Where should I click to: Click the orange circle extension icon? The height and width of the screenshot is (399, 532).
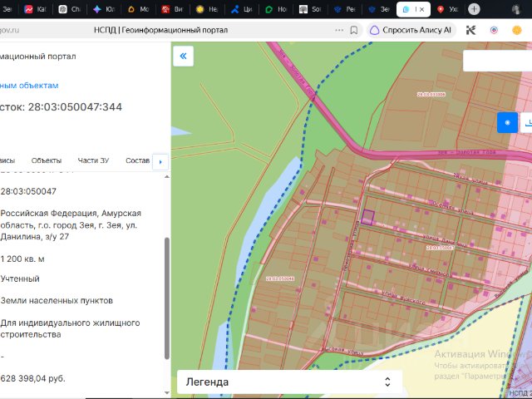coord(516,30)
